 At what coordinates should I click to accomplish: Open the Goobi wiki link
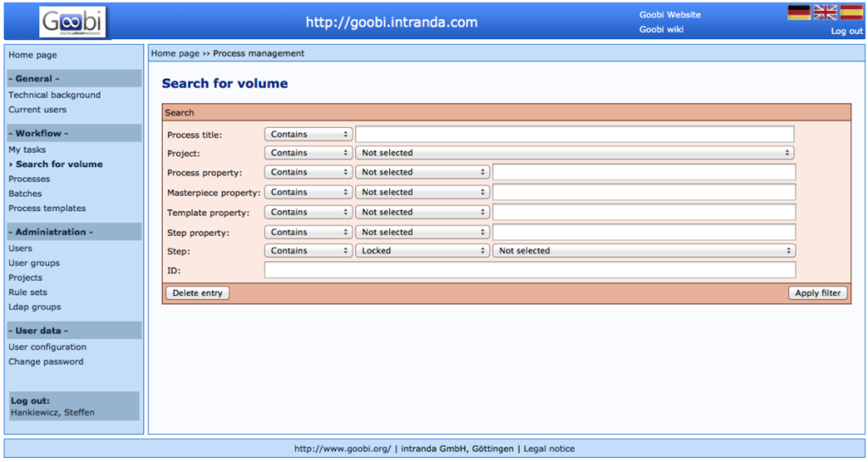click(661, 30)
